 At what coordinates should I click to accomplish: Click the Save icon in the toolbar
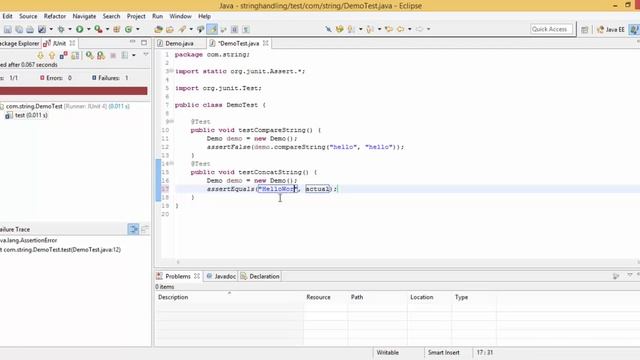pyautogui.click(x=8, y=29)
